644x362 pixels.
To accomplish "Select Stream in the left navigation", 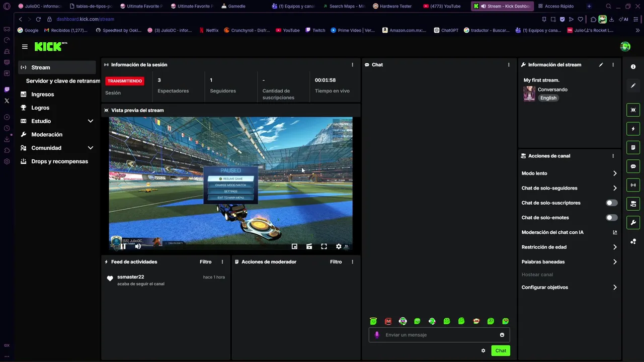I will click(x=57, y=67).
